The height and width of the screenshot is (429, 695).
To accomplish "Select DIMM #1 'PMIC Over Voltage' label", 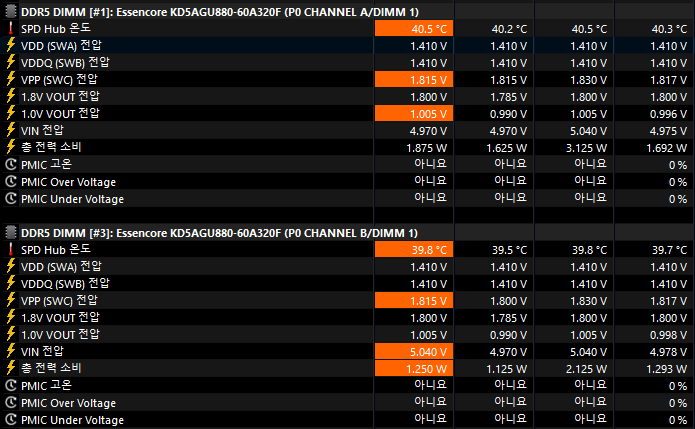I will coord(68,182).
